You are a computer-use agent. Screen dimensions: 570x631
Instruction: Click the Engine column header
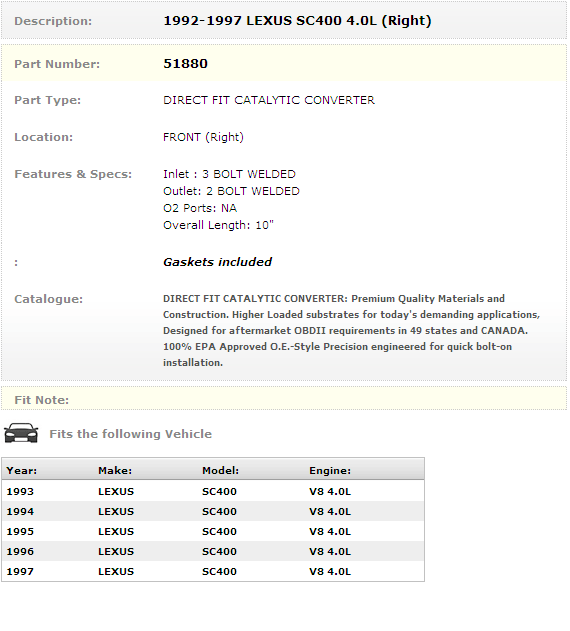click(330, 470)
